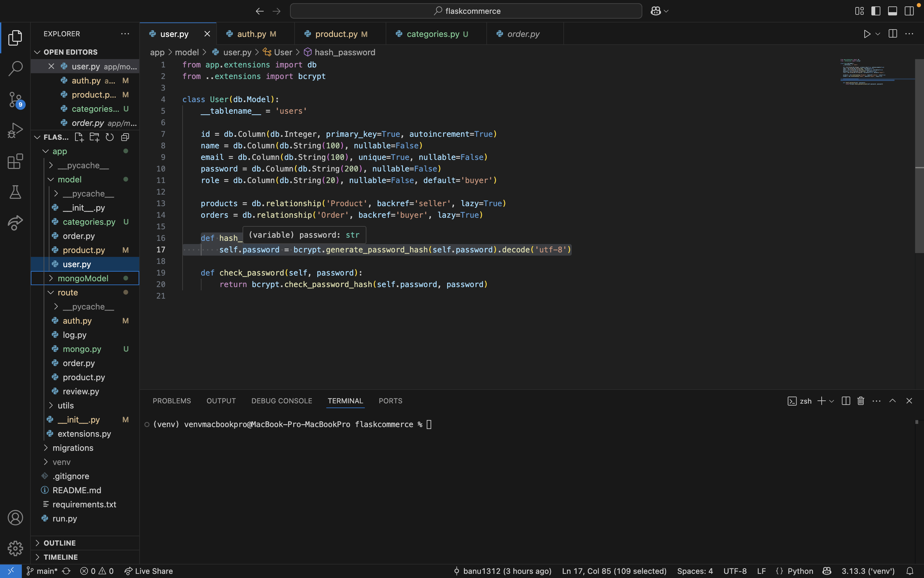Viewport: 924px width, 578px height.
Task: Open the Manage gear settings icon
Action: [15, 548]
